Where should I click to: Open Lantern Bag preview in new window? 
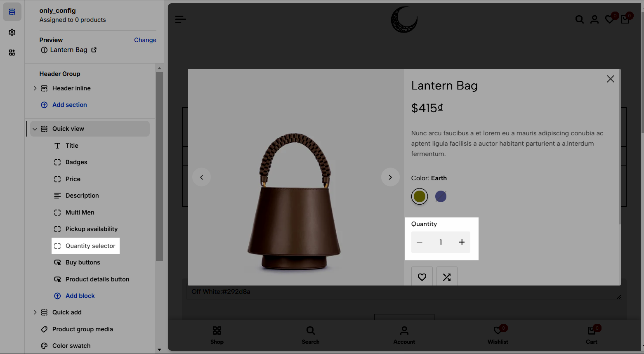coord(94,50)
